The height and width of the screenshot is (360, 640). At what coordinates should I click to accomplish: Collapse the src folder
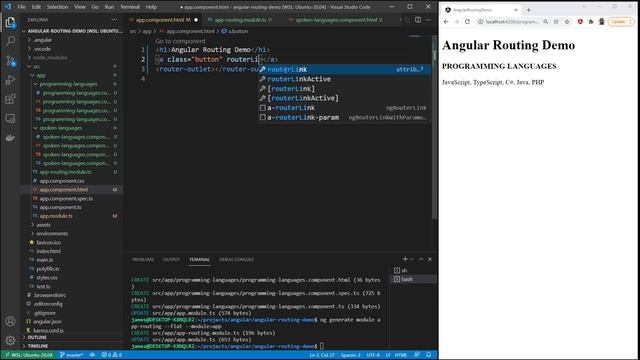click(36, 67)
